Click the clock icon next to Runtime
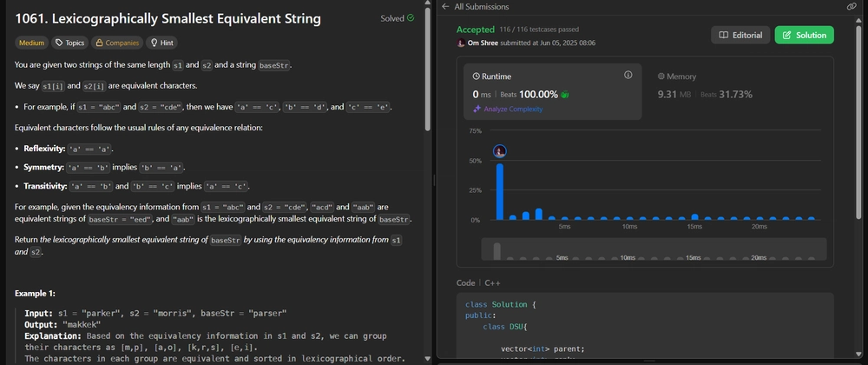Image resolution: width=868 pixels, height=365 pixels. point(476,76)
